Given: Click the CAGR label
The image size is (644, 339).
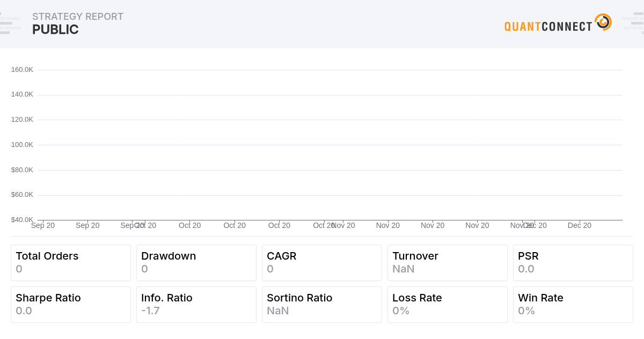Looking at the screenshot, I should (x=282, y=256).
